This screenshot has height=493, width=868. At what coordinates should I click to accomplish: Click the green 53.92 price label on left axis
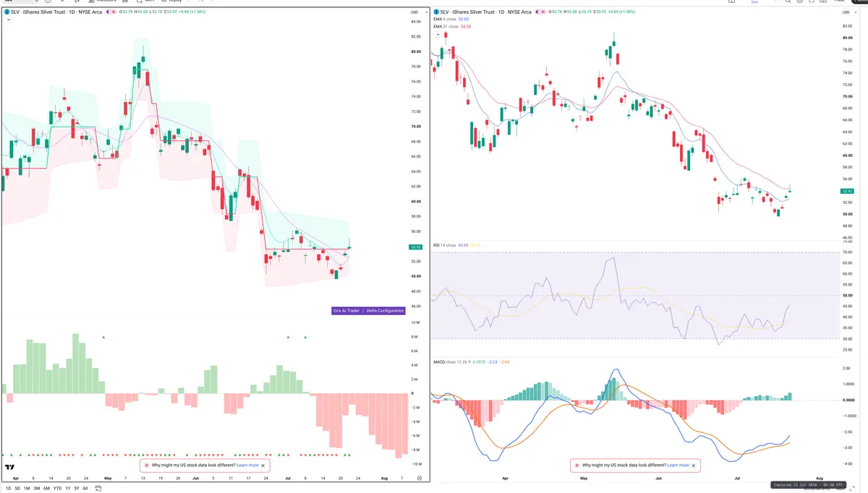pos(416,247)
